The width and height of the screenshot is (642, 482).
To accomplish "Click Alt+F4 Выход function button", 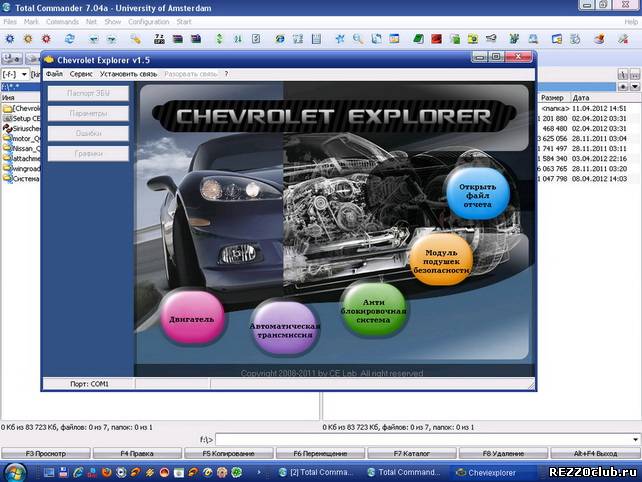I will [595, 453].
